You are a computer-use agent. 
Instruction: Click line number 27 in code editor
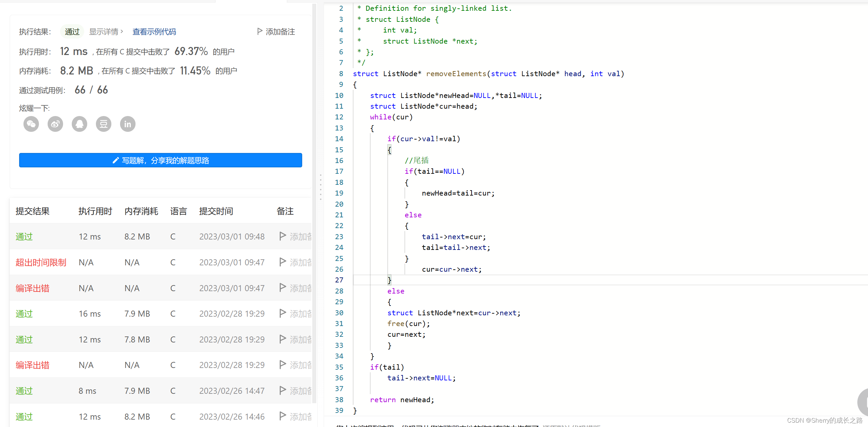tap(339, 280)
